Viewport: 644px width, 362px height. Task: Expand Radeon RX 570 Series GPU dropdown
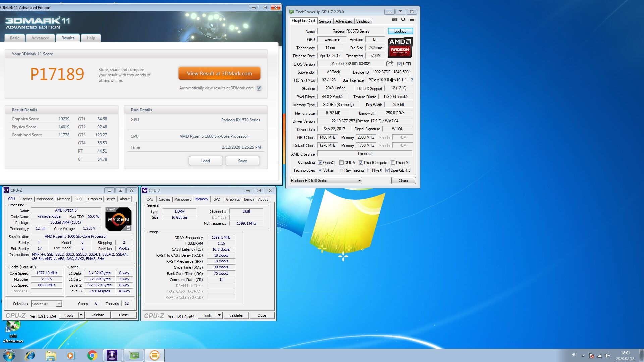(359, 181)
